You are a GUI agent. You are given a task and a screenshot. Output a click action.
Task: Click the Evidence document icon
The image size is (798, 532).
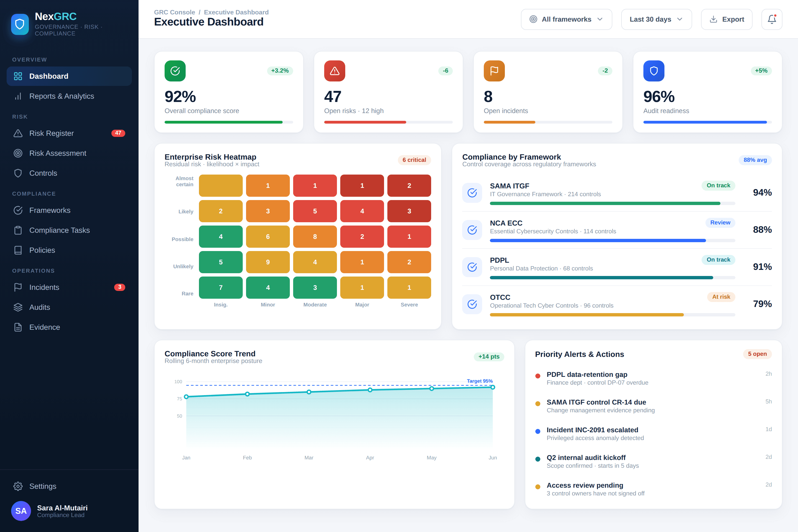tap(18, 327)
